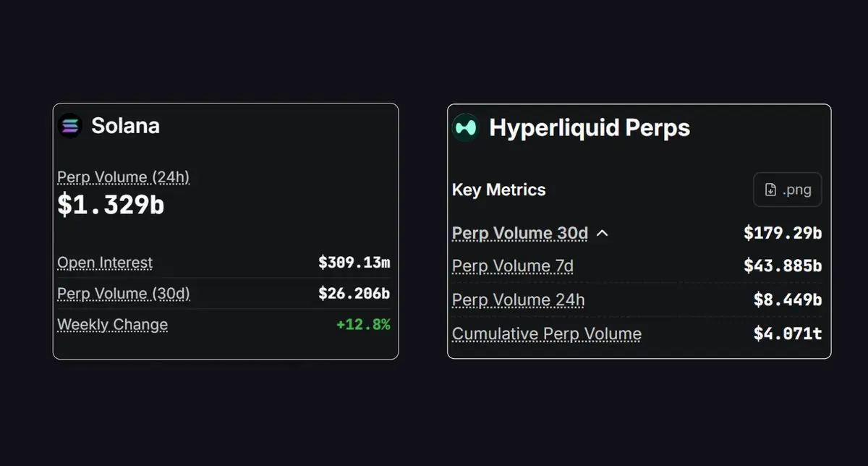Image resolution: width=868 pixels, height=466 pixels.
Task: Click the $309.13m open interest value
Action: (x=354, y=263)
